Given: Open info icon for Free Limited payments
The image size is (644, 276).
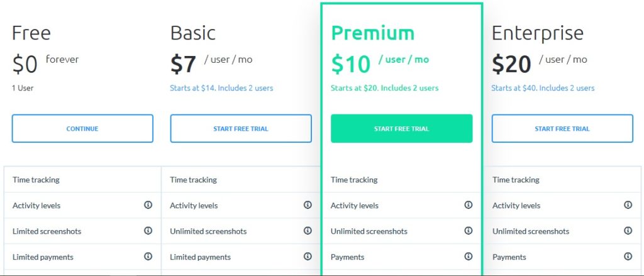Looking at the screenshot, I should coord(148,257).
